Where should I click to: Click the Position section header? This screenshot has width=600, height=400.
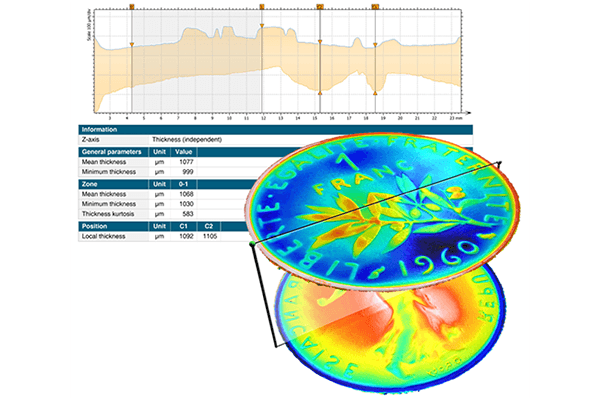pyautogui.click(x=94, y=226)
